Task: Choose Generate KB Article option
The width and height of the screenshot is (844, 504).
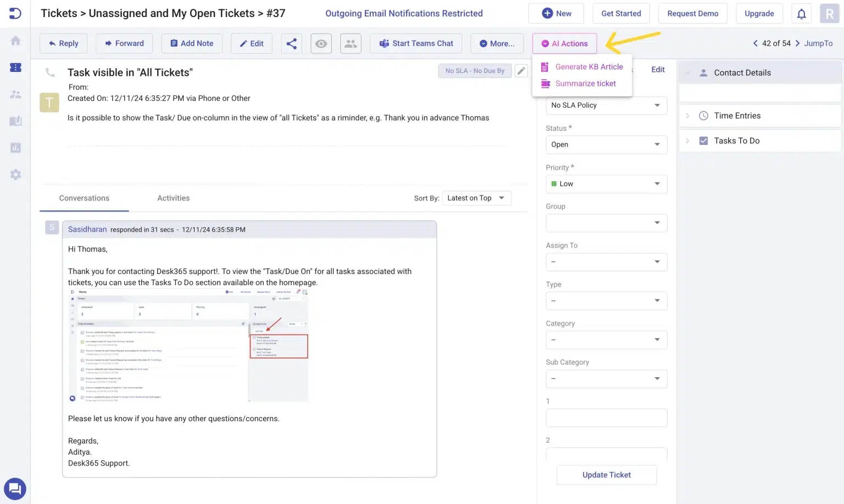Action: (588, 67)
